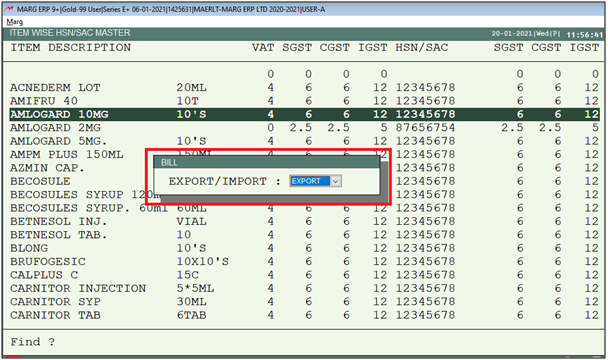Select the BETNESOL TAB. item
This screenshot has height=360, width=608.
click(x=59, y=235)
